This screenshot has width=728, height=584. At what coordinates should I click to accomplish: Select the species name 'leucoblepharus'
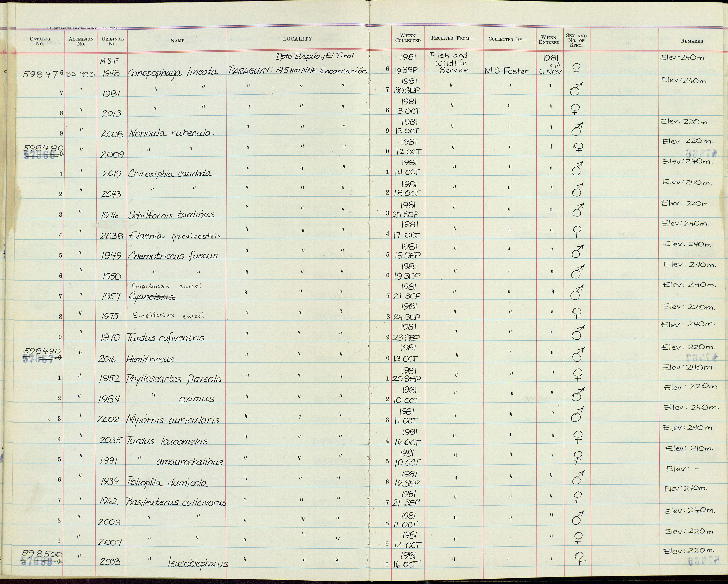click(x=198, y=563)
